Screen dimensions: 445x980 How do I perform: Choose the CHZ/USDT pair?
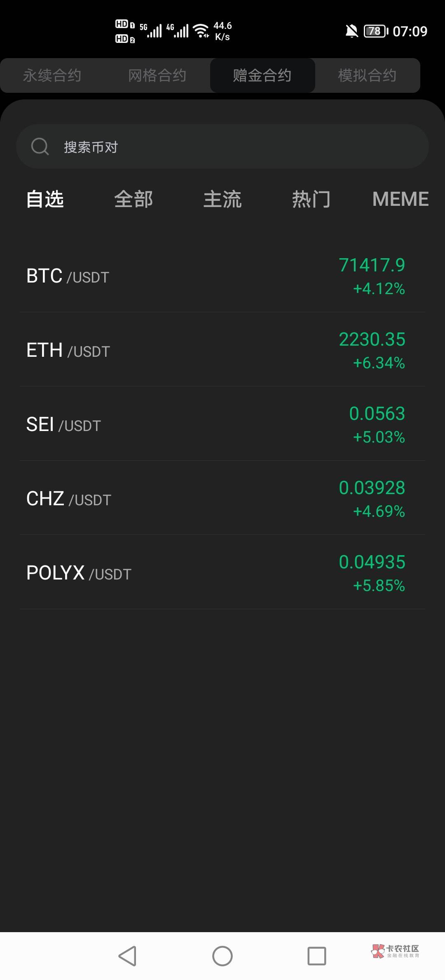222,499
